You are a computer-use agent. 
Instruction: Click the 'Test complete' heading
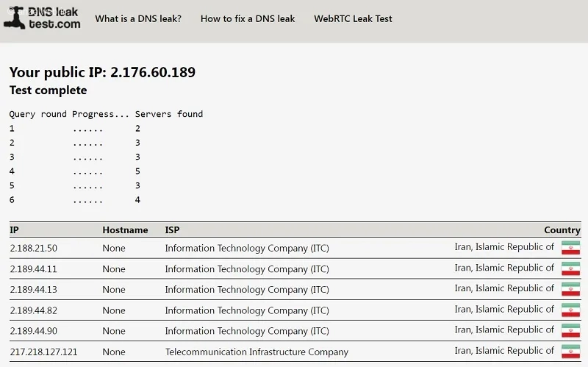[x=48, y=90]
